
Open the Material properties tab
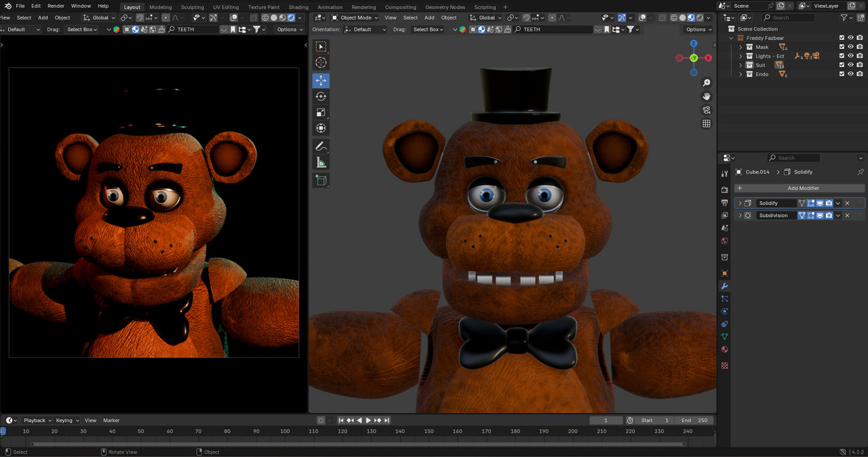point(724,350)
